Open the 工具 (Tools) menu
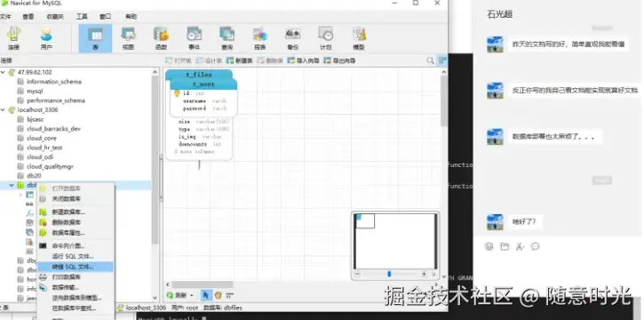 coord(82,16)
